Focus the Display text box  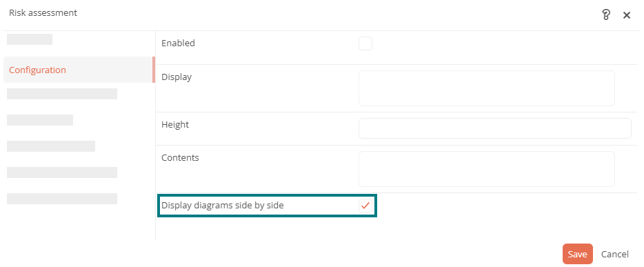tap(486, 88)
